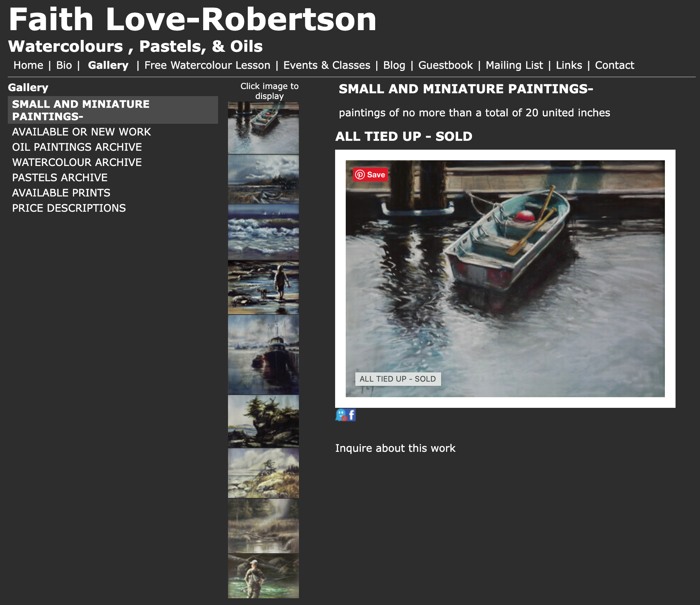Display the crashing ocean waves thumbnail
The height and width of the screenshot is (605, 700).
pyautogui.click(x=263, y=232)
